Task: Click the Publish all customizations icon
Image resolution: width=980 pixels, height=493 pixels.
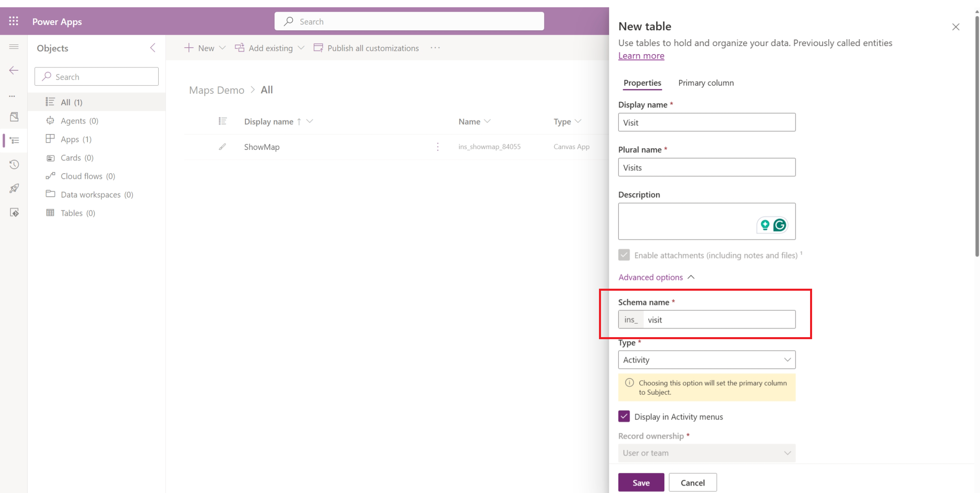Action: (318, 48)
